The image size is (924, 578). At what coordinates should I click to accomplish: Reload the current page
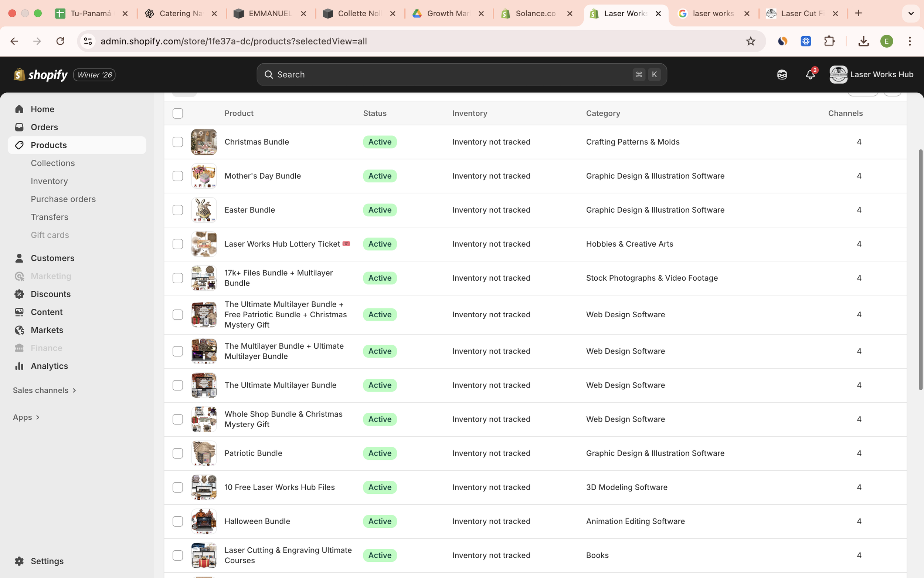click(60, 41)
